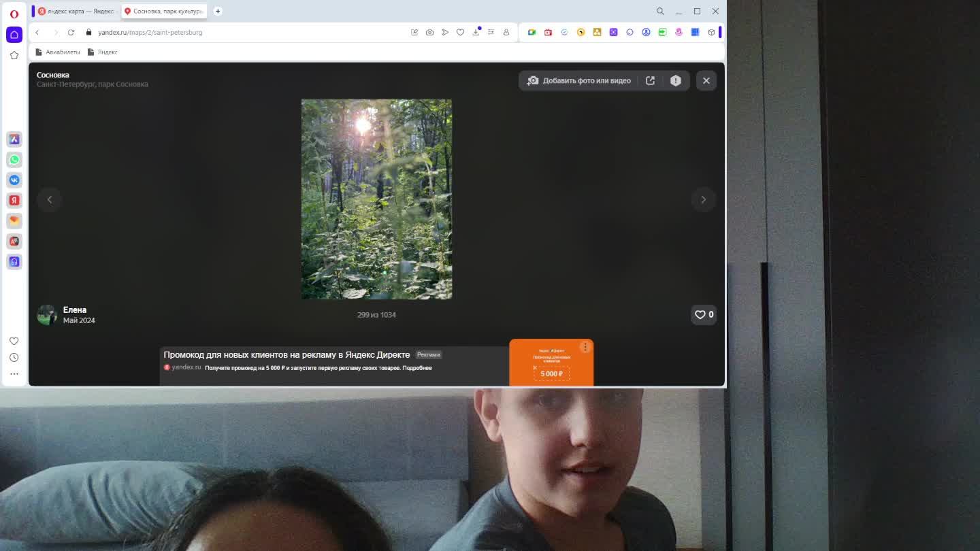Click the 'Сосновка' place title
The image size is (980, 551).
point(53,75)
